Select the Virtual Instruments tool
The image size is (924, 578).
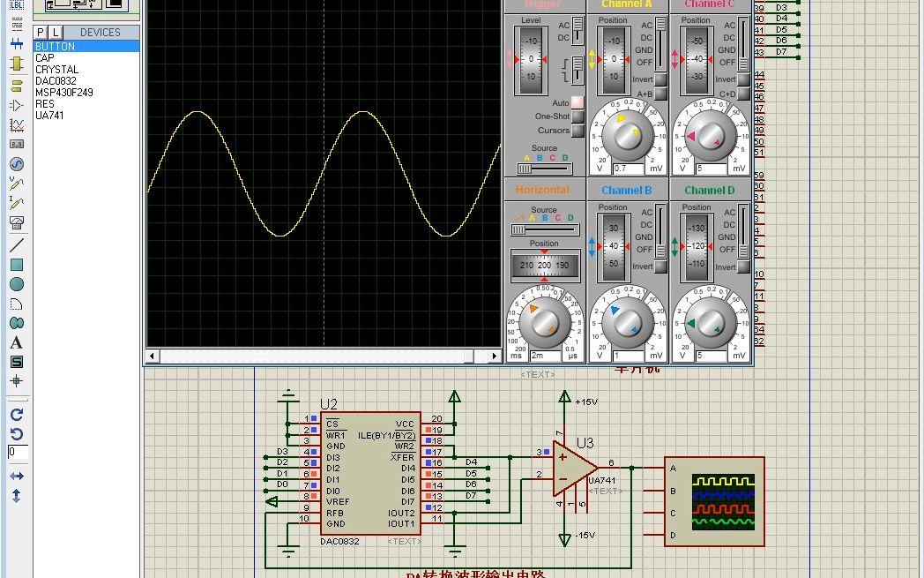17,223
